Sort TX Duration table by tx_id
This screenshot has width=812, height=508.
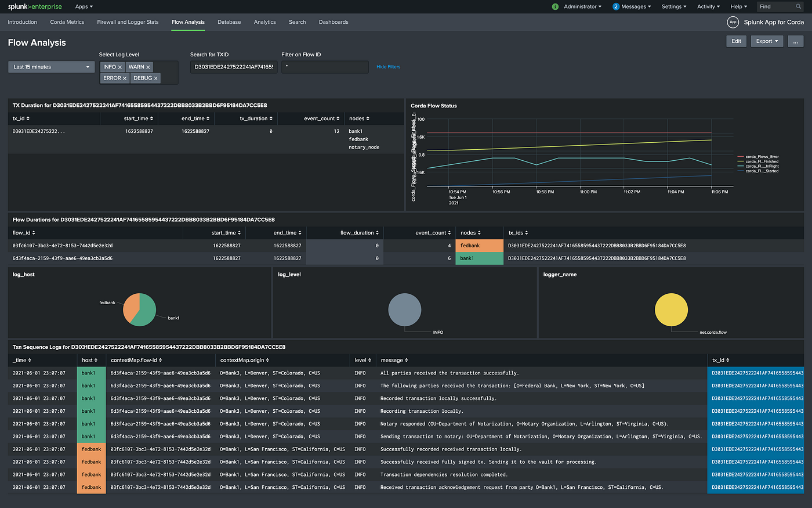click(x=20, y=118)
